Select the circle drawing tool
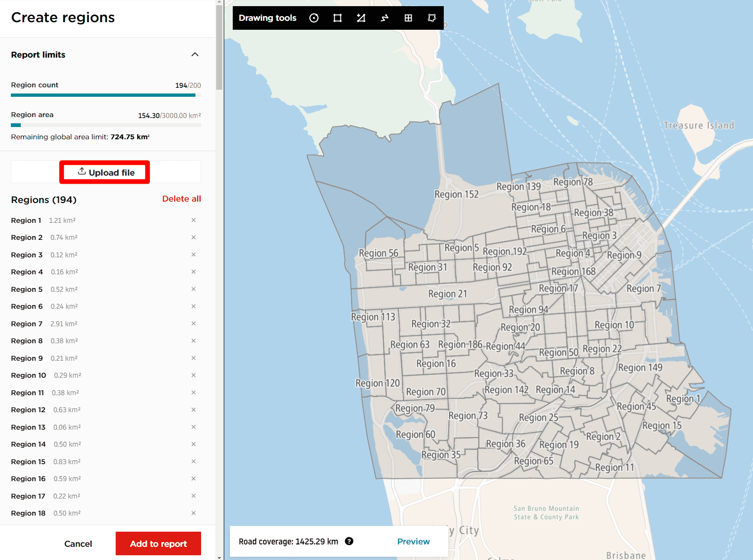The height and width of the screenshot is (560, 753). coord(314,18)
